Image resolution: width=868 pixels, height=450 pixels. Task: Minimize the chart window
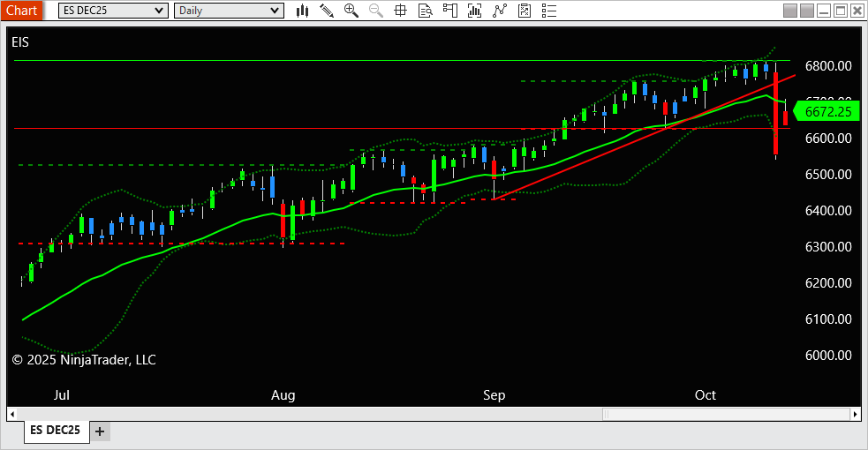(x=824, y=11)
